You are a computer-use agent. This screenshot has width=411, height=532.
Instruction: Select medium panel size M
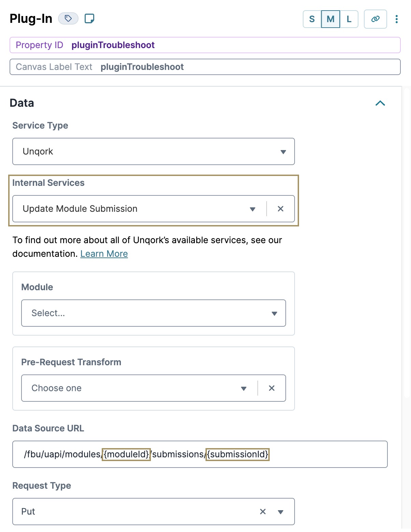coord(330,19)
